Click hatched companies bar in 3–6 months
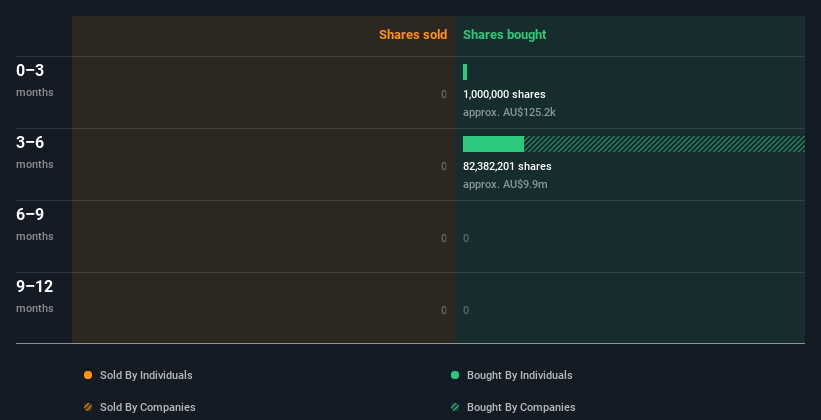This screenshot has width=821, height=420. tap(664, 144)
